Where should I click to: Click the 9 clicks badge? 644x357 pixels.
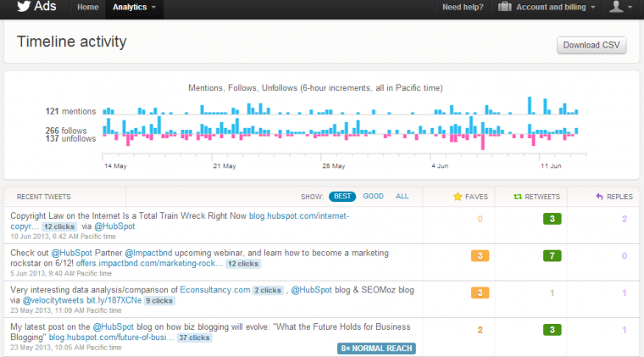pyautogui.click(x=159, y=301)
